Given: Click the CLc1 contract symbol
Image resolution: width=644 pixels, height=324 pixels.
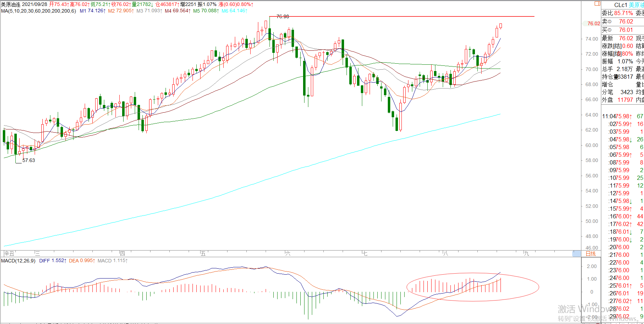Looking at the screenshot, I should click(x=621, y=5).
